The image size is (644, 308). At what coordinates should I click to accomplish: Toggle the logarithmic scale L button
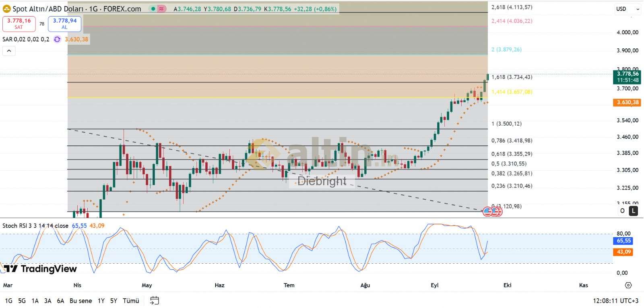coord(633,211)
